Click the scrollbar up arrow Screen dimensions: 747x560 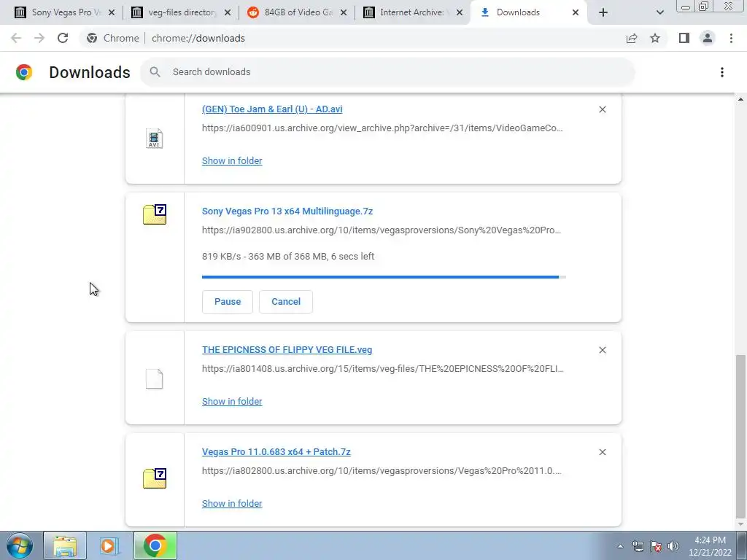click(x=740, y=99)
